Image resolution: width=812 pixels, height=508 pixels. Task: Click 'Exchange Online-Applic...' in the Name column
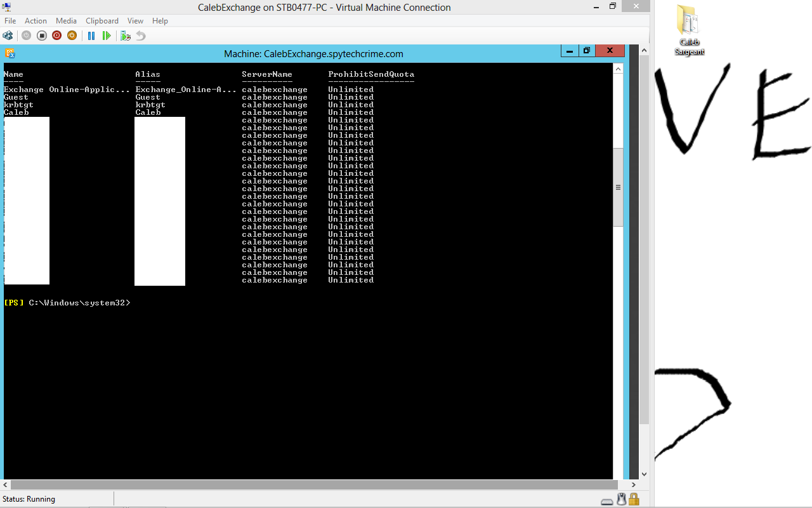[x=67, y=90]
